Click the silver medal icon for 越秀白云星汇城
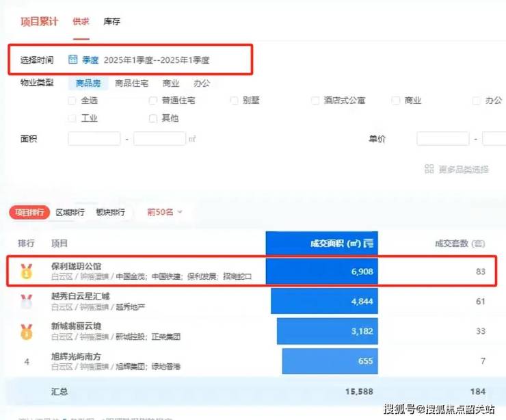506x420 pixels. coord(27,301)
